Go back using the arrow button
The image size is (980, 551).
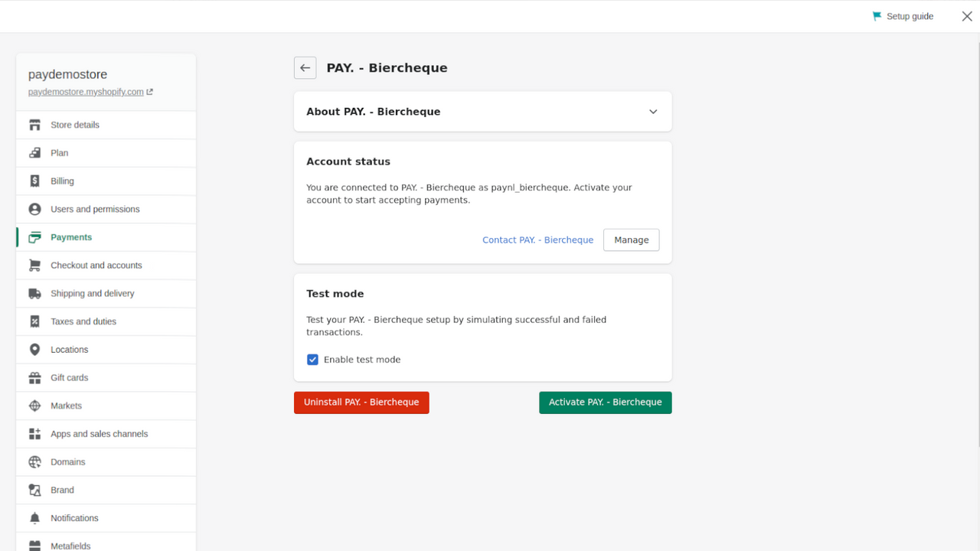point(305,67)
